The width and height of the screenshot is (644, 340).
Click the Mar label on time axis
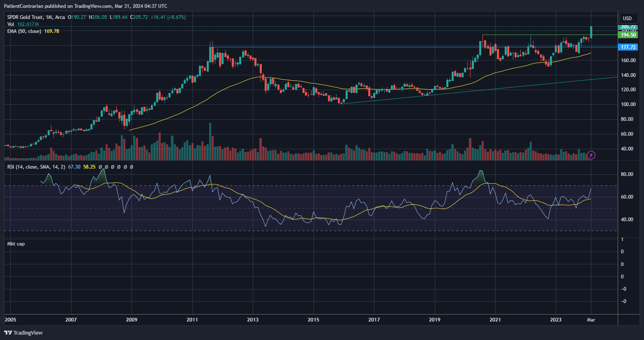[591, 319]
